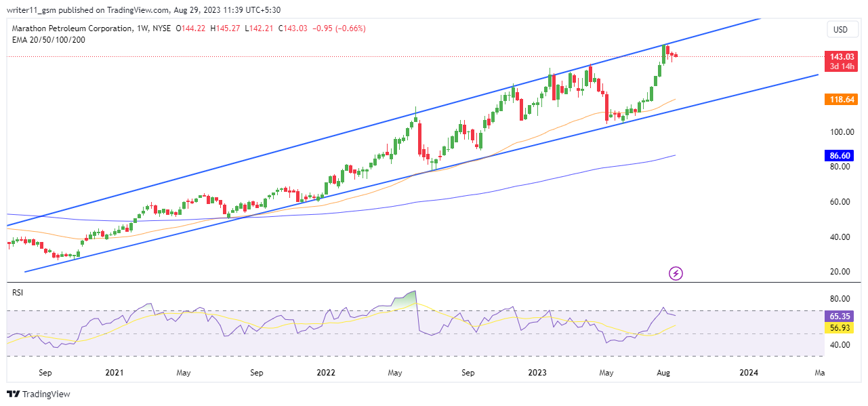The height and width of the screenshot is (406, 868).
Task: Click the 2024 label on time axis
Action: [x=749, y=372]
